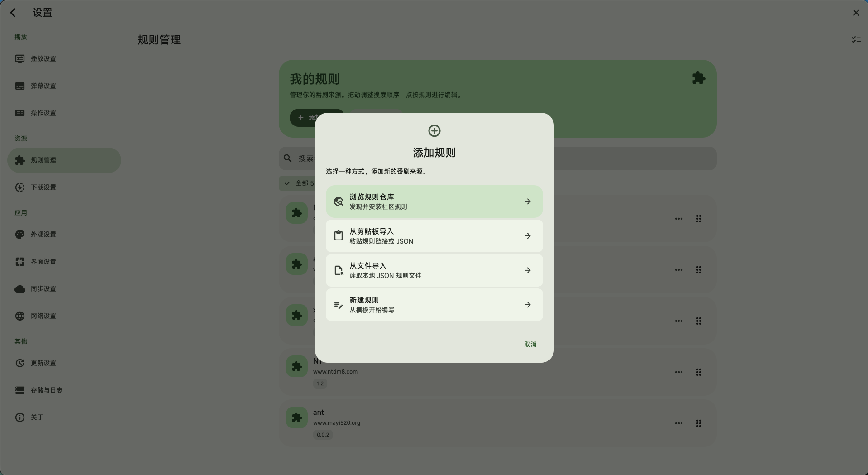Click the www.mayi520.org address text
This screenshot has width=868, height=475.
coord(337,423)
